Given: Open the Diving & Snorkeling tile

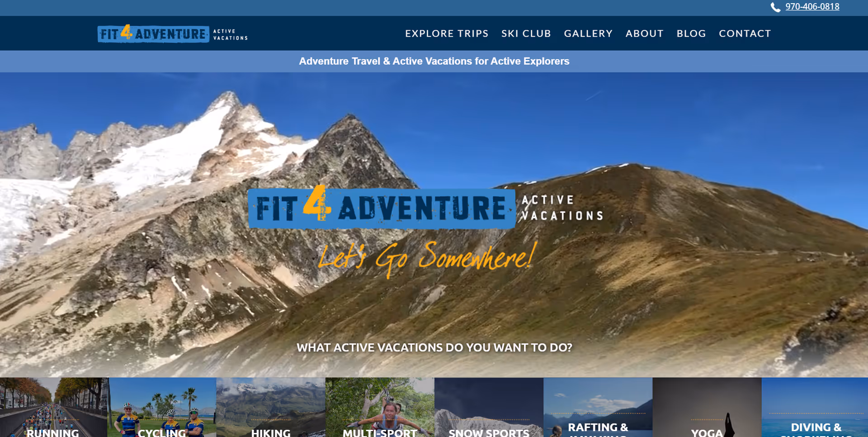Looking at the screenshot, I should tap(815, 407).
